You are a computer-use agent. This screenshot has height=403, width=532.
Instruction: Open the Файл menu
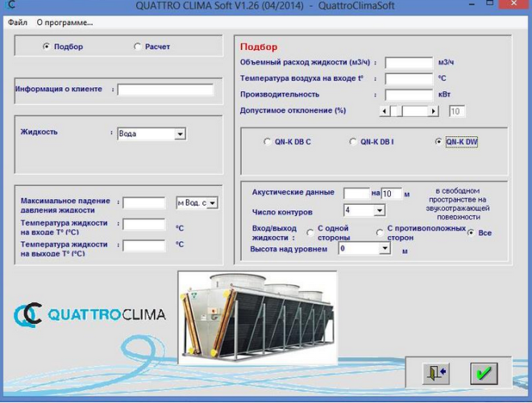click(18, 23)
